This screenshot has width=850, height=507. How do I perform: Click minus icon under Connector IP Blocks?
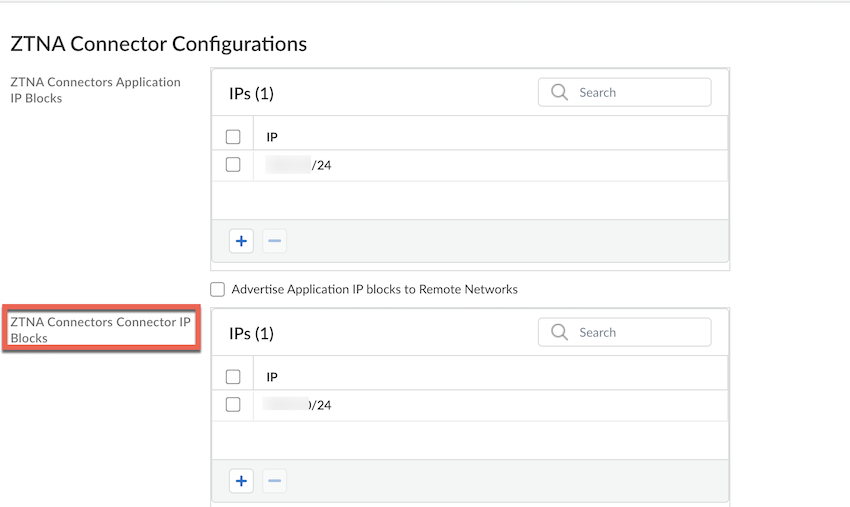275,481
